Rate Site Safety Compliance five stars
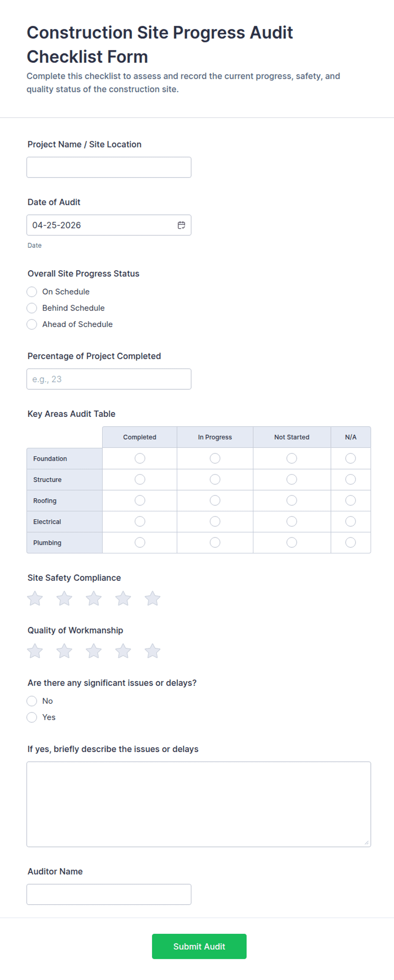The image size is (394, 980). [153, 599]
